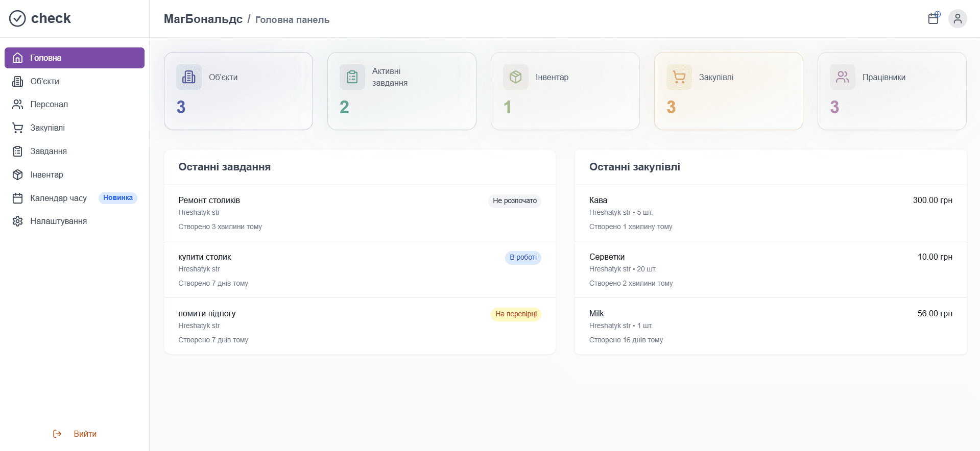Viewport: 980px width, 451px height.
Task: Click the Інвентар card count 1
Action: pyautogui.click(x=508, y=107)
